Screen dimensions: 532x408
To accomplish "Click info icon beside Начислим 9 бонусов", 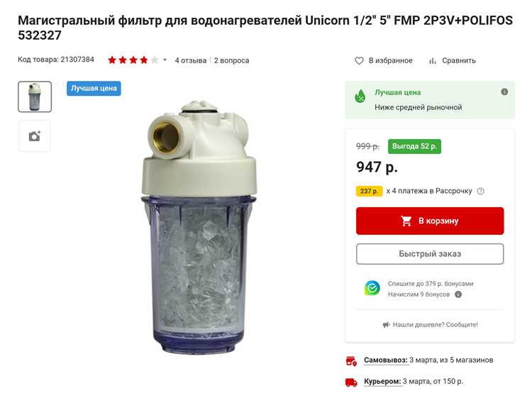I will pyautogui.click(x=458, y=294).
